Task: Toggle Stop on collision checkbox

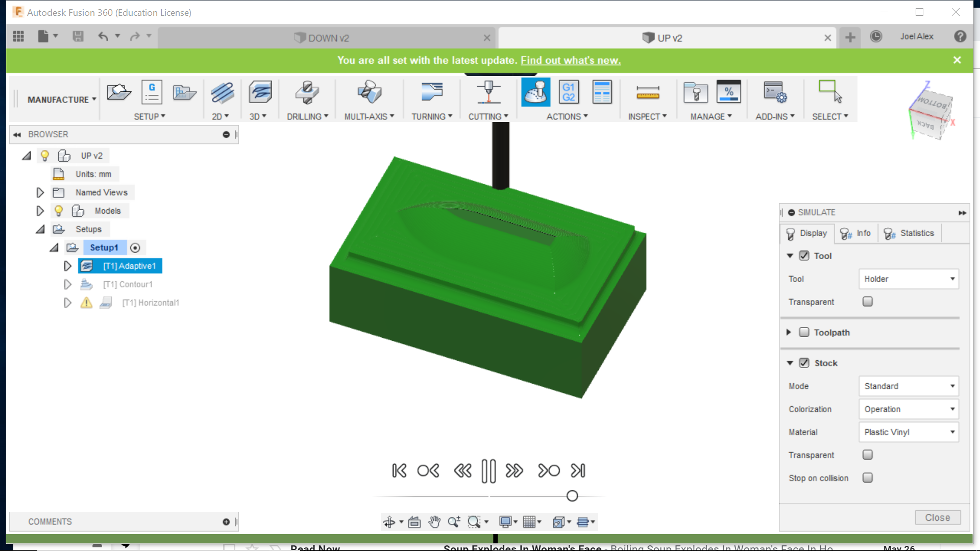Action: tap(868, 478)
